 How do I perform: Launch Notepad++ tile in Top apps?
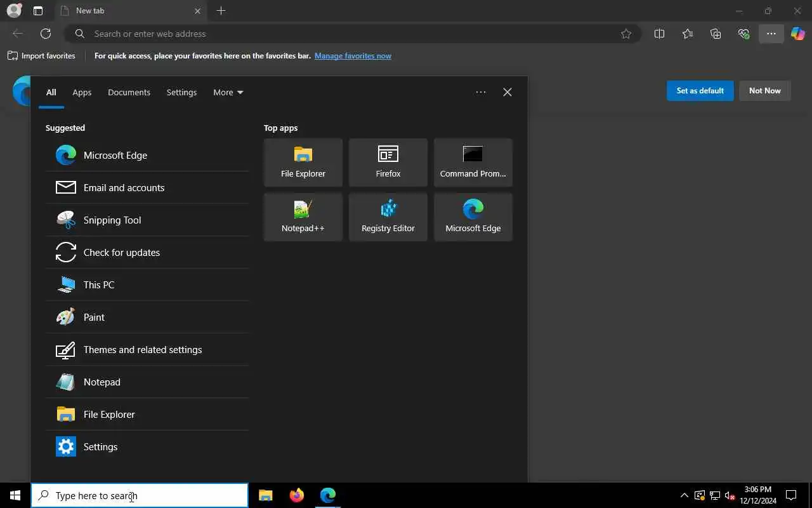point(303,217)
